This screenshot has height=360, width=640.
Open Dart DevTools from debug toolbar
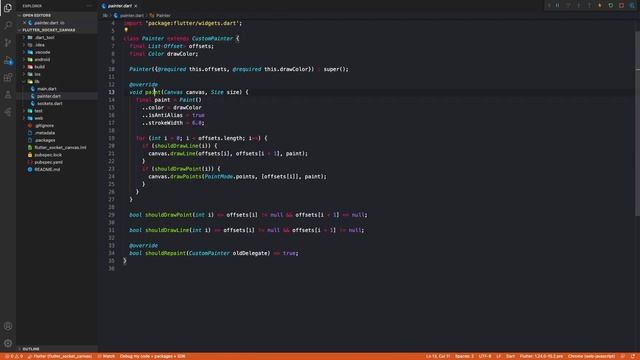tap(632, 5)
